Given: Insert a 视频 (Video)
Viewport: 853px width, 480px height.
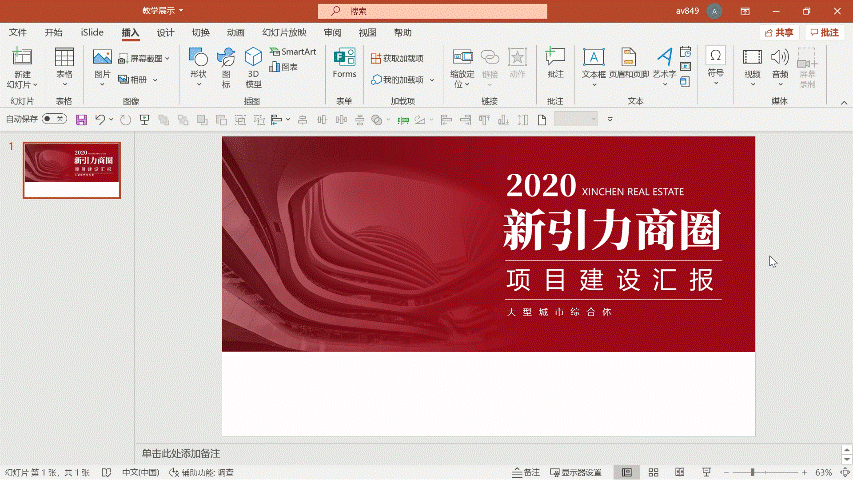Looking at the screenshot, I should [x=752, y=67].
